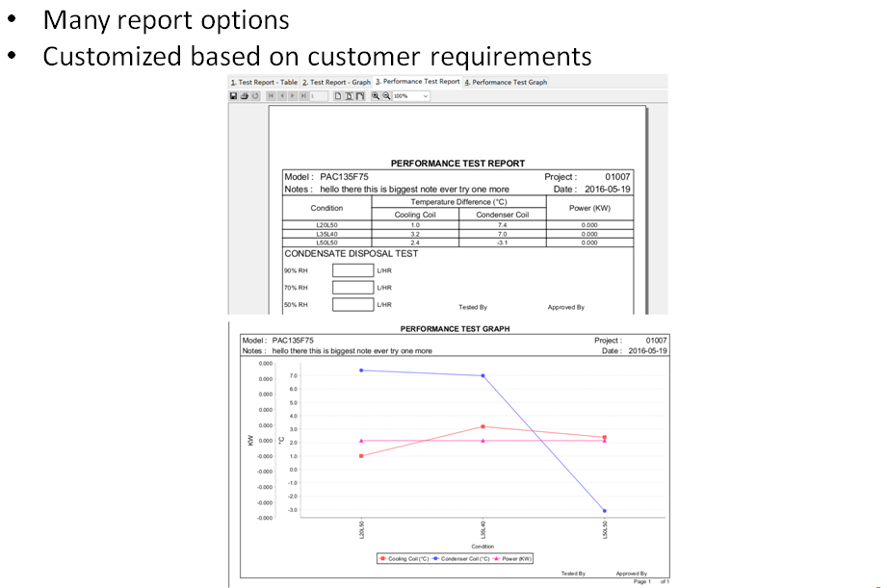The width and height of the screenshot is (887, 588).
Task: Open the 100% zoom level dropdown
Action: 425,96
